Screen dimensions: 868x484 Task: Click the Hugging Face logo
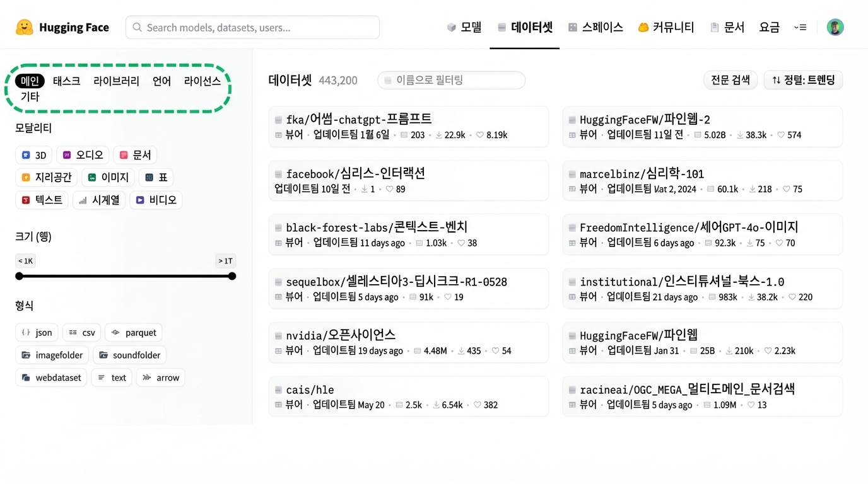click(x=62, y=27)
